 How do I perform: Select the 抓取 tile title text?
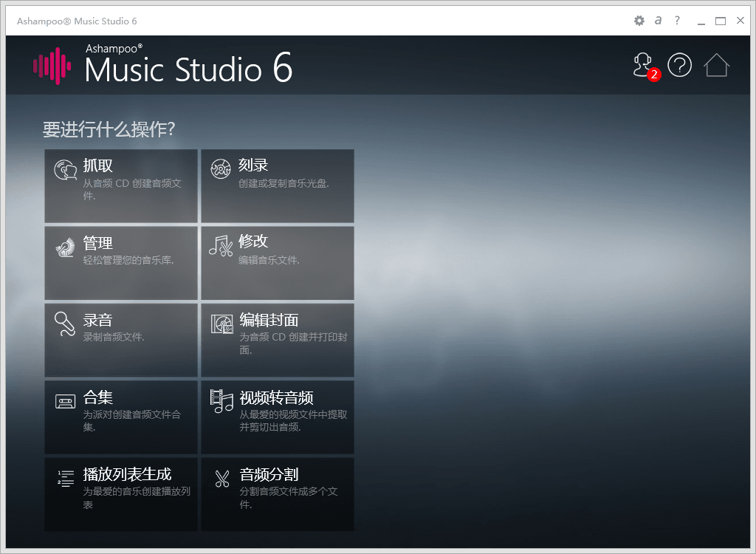98,166
